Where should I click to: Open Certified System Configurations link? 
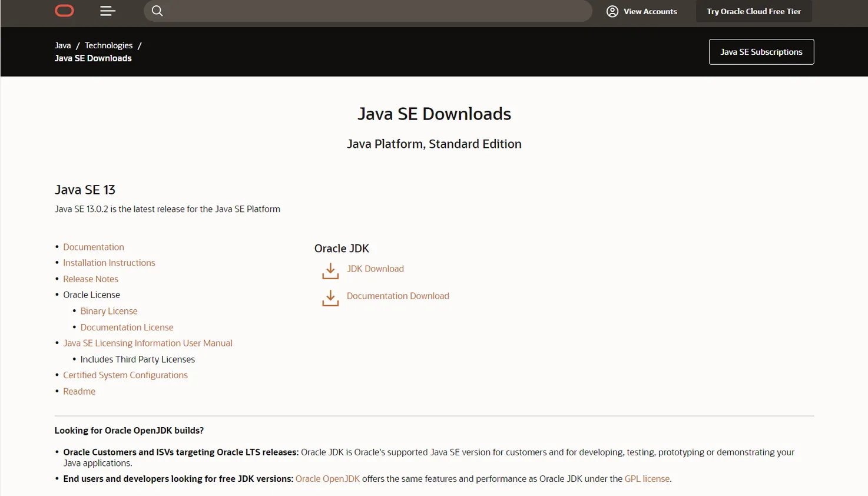click(x=125, y=375)
